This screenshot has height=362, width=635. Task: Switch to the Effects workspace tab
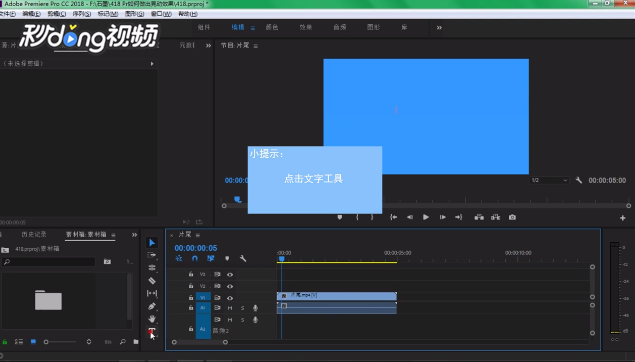[306, 27]
